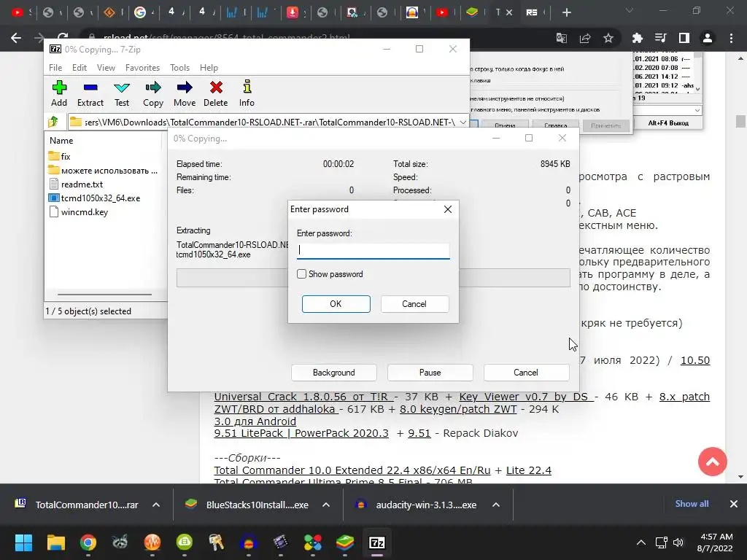Screen dimensions: 747x560
Task: Close the Enter password dialog with X
Action: [448, 209]
